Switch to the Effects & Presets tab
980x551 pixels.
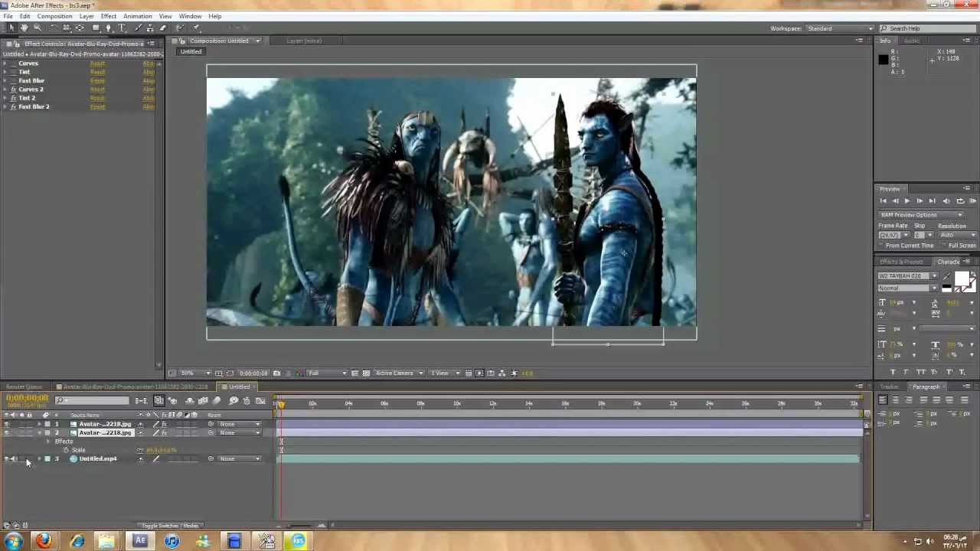(x=902, y=262)
